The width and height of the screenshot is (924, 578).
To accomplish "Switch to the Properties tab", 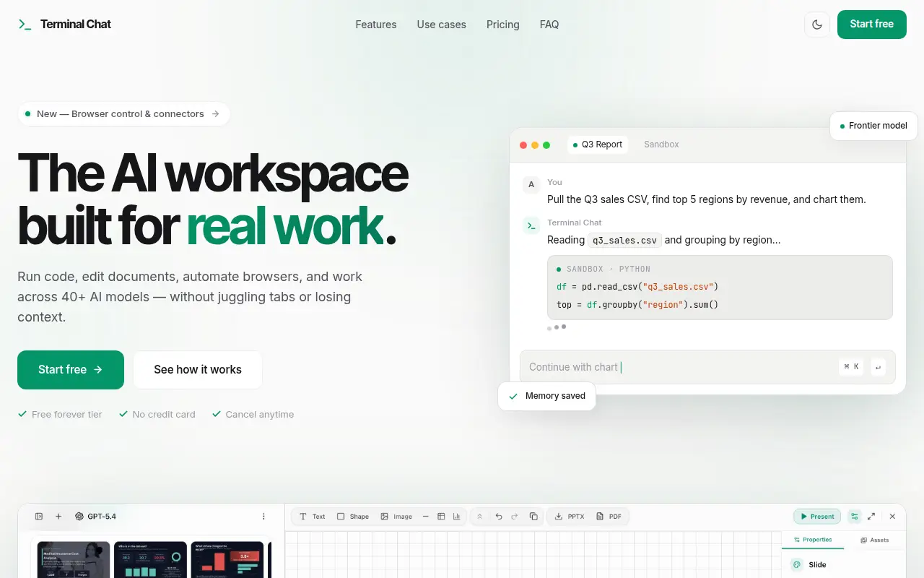I will (813, 540).
